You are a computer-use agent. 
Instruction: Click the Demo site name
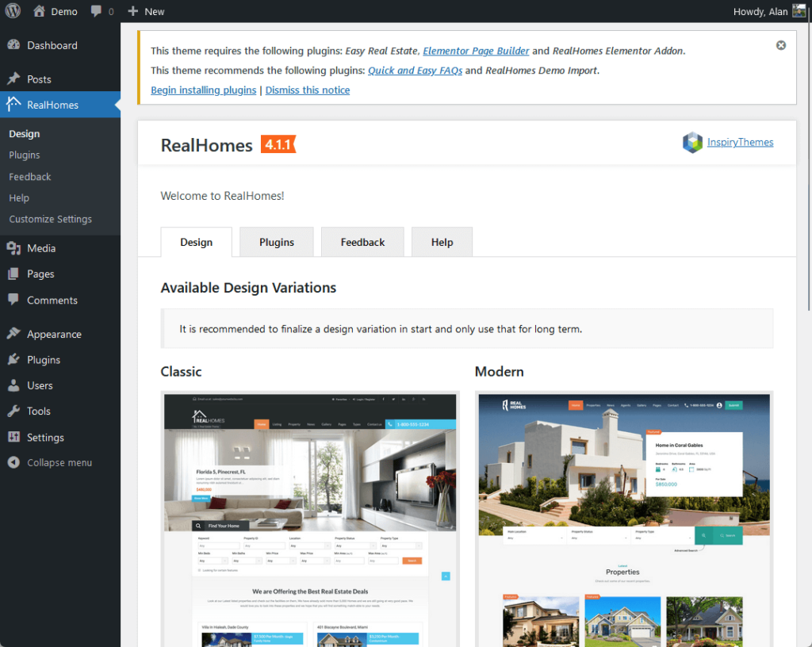(64, 11)
